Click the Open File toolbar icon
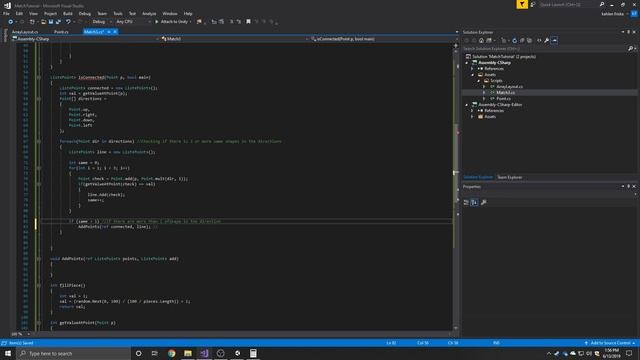640x360 pixels. pyautogui.click(x=43, y=22)
